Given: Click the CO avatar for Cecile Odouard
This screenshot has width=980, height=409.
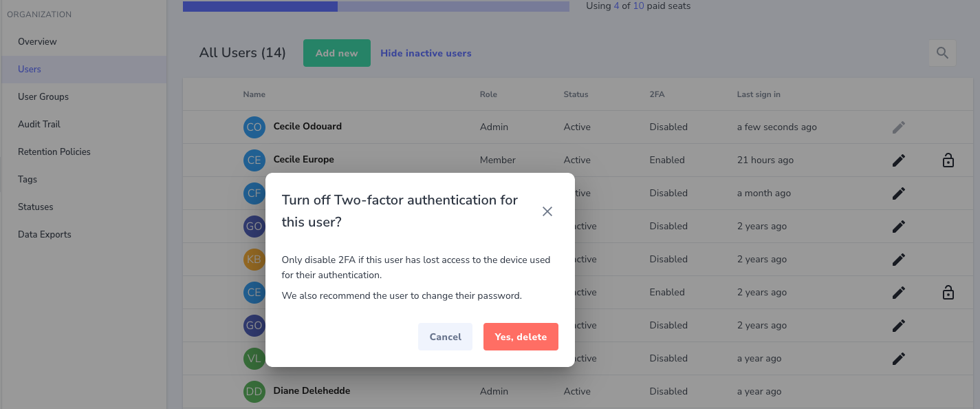Looking at the screenshot, I should tap(254, 127).
